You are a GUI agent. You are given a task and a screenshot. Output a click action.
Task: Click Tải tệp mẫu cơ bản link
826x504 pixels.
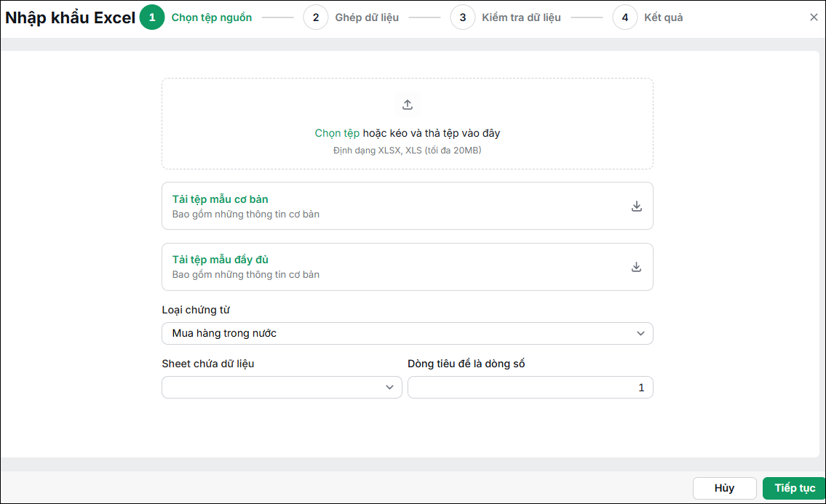[x=221, y=199]
